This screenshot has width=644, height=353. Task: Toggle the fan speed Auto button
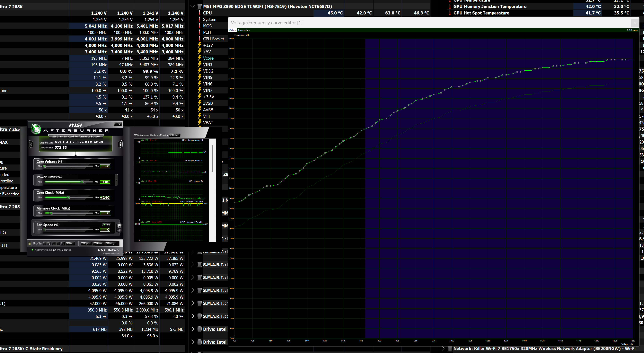tap(107, 225)
